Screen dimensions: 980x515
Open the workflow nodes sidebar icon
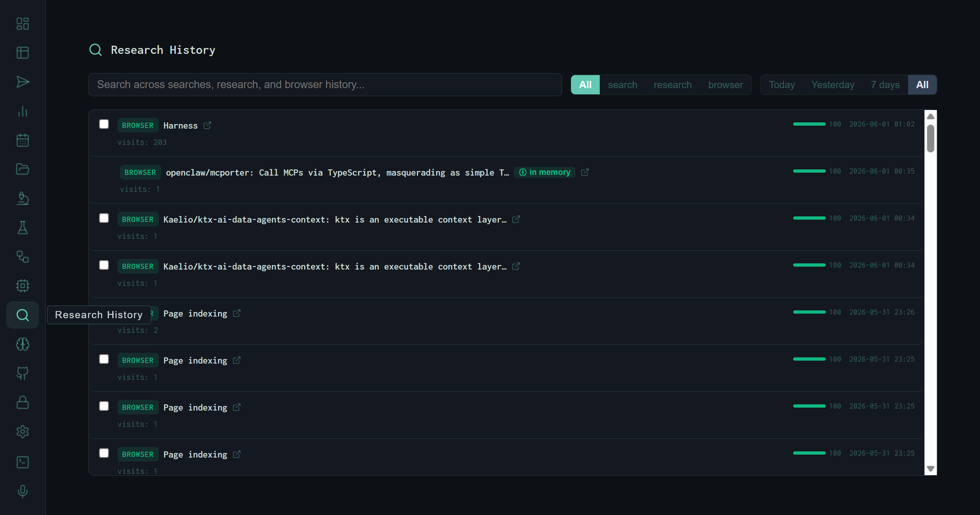point(23,257)
